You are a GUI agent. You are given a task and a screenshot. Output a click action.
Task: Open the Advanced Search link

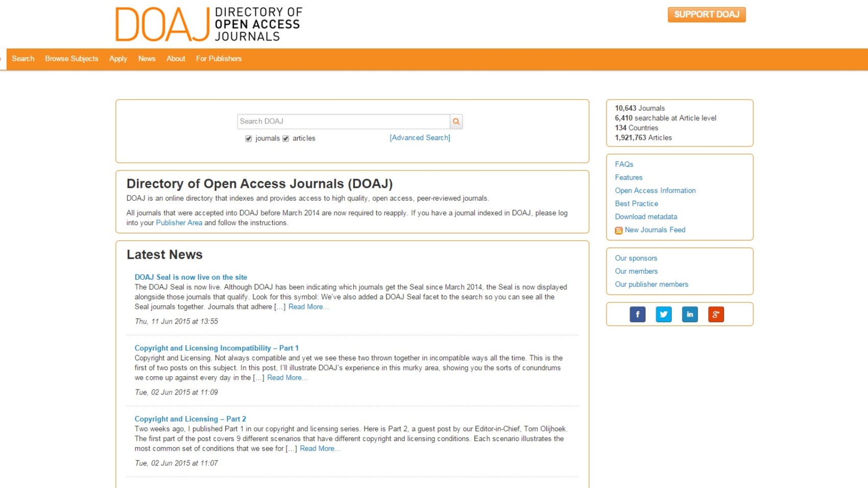[x=420, y=138]
